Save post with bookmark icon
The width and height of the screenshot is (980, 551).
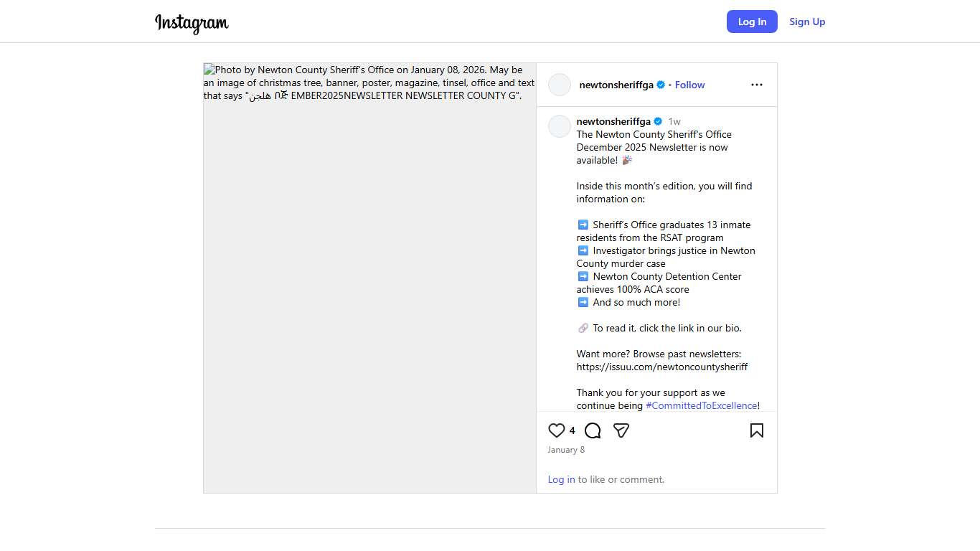tap(756, 430)
